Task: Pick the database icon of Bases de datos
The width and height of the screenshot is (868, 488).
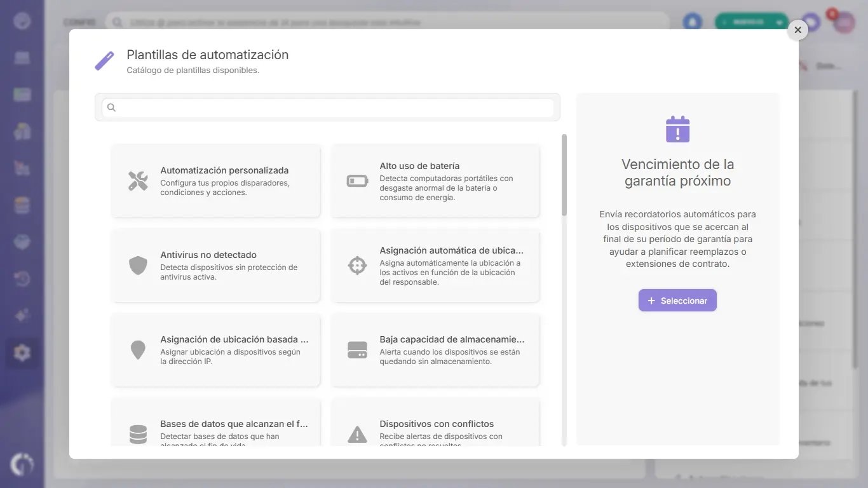Action: point(138,435)
